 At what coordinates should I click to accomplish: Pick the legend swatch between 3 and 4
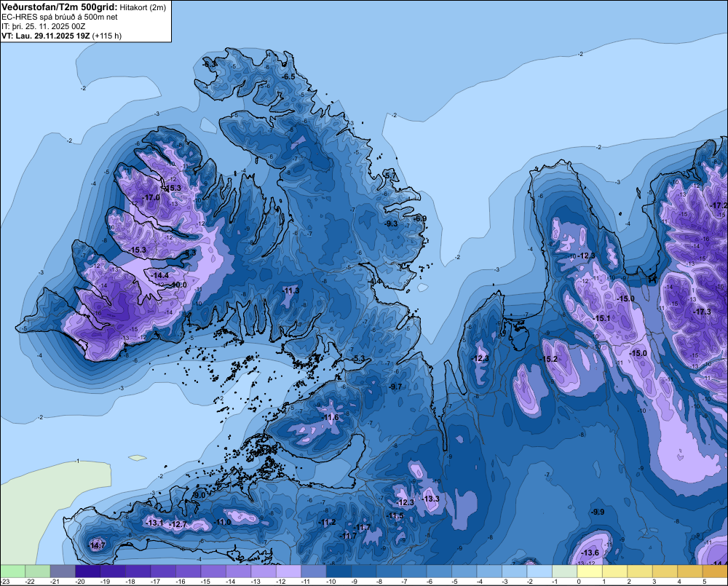[665, 571]
